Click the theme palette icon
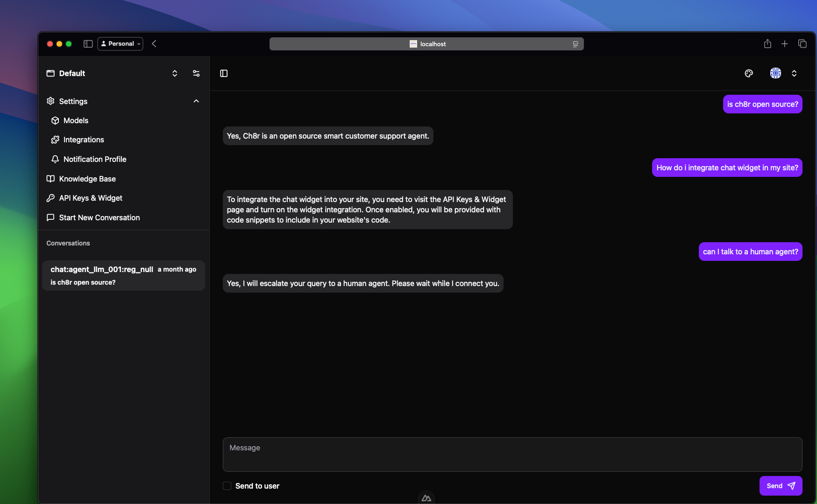This screenshot has height=504, width=817. point(749,73)
